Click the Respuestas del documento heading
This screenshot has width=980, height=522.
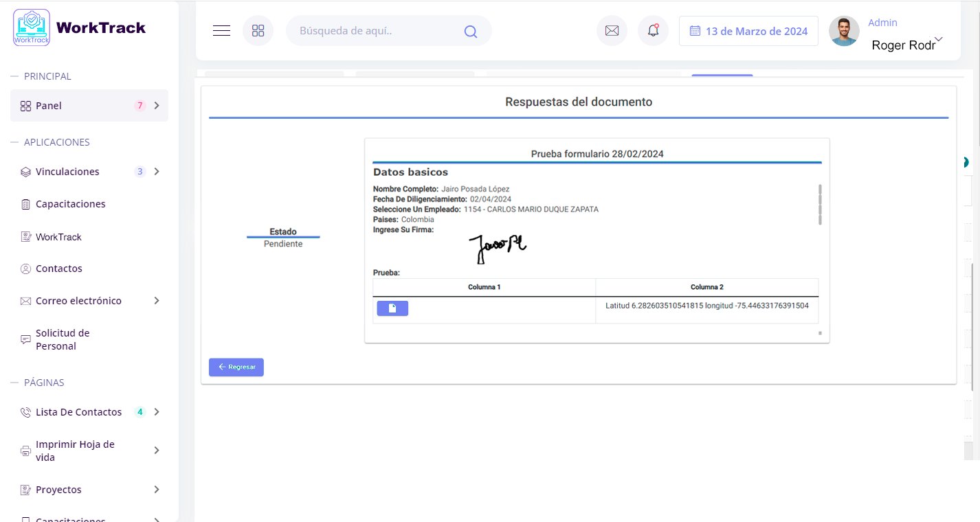click(579, 102)
